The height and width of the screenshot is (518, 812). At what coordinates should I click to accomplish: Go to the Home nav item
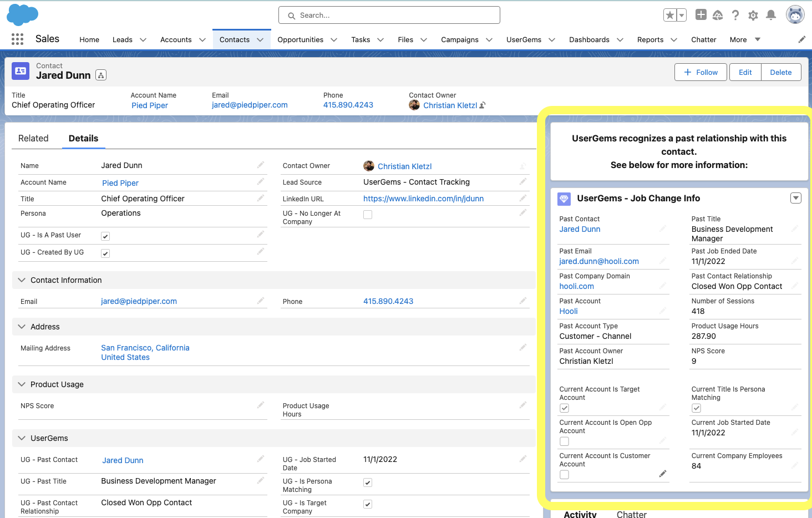89,40
